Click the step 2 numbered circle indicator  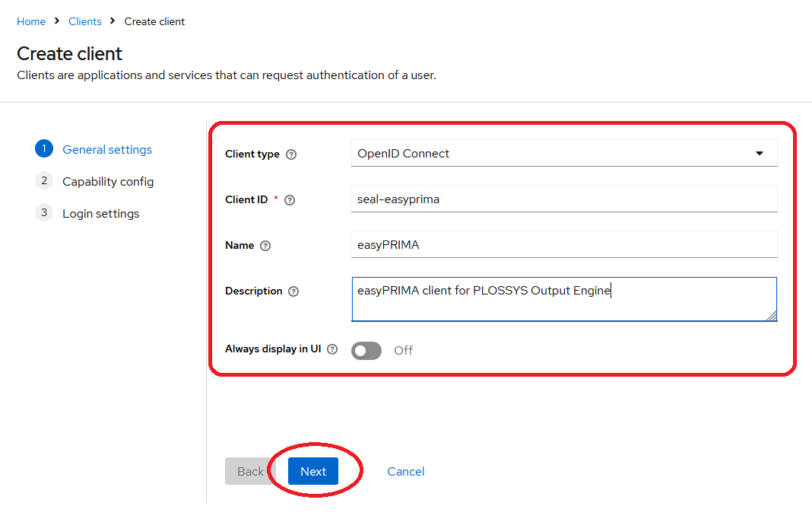tap(43, 181)
